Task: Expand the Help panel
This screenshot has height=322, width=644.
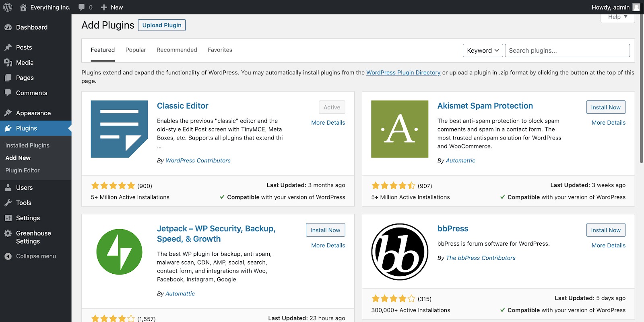Action: (x=618, y=17)
